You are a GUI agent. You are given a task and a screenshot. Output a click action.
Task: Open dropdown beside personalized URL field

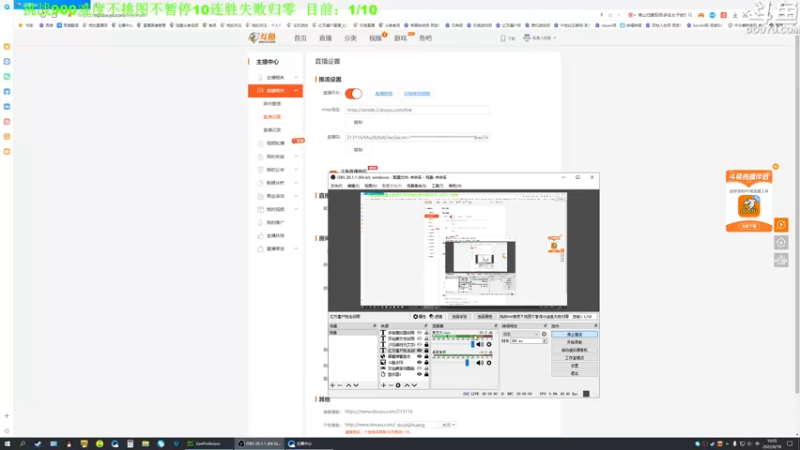tap(448, 425)
